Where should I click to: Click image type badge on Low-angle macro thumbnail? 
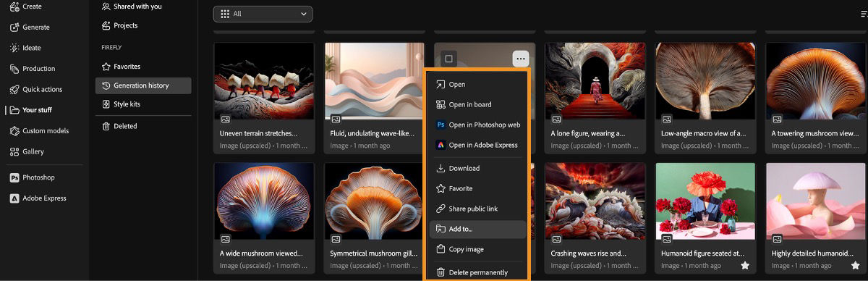[x=667, y=119]
